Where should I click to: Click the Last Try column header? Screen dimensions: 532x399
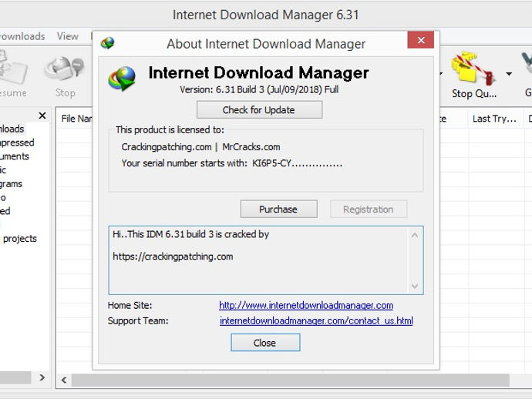(494, 119)
